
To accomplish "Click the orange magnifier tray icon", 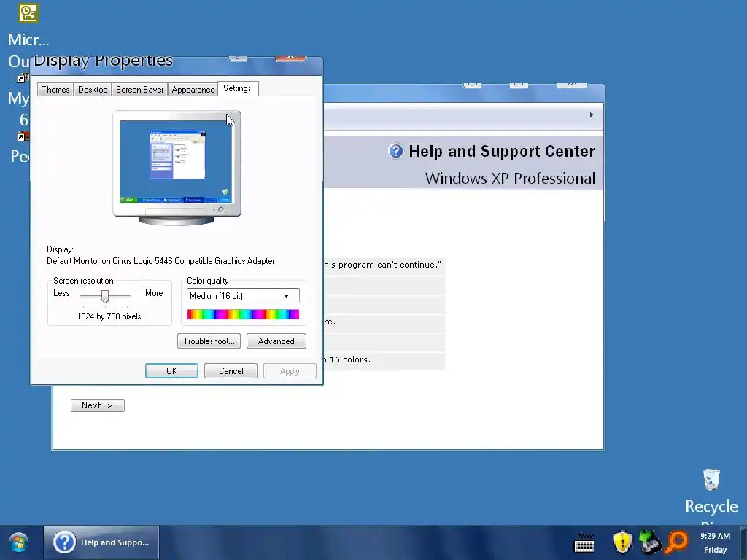I will [677, 542].
